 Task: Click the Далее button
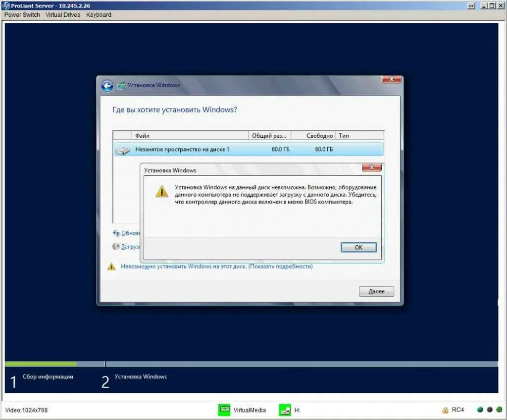tap(376, 291)
